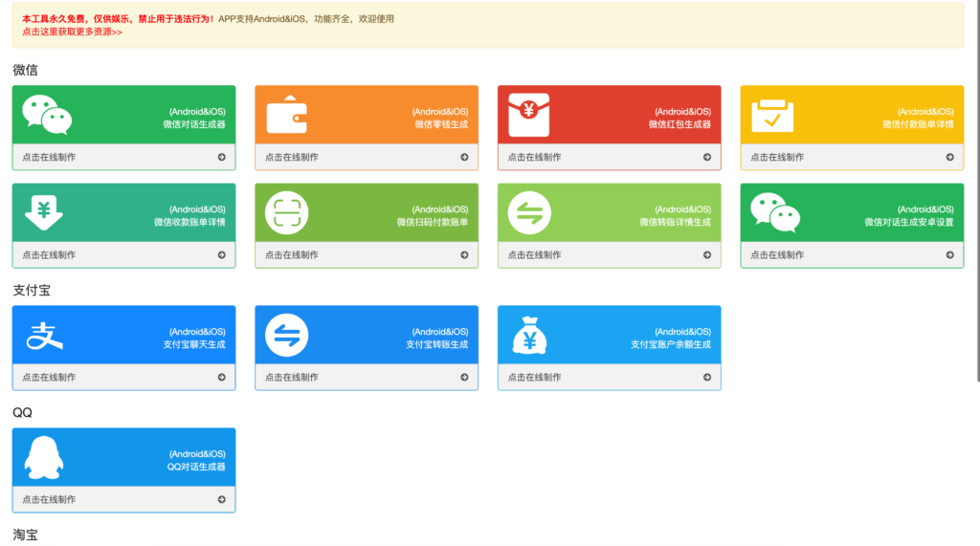This screenshot has height=546, width=980.
Task: Click 点击在线制作 under 支付宝账户余额生成
Action: coord(534,378)
